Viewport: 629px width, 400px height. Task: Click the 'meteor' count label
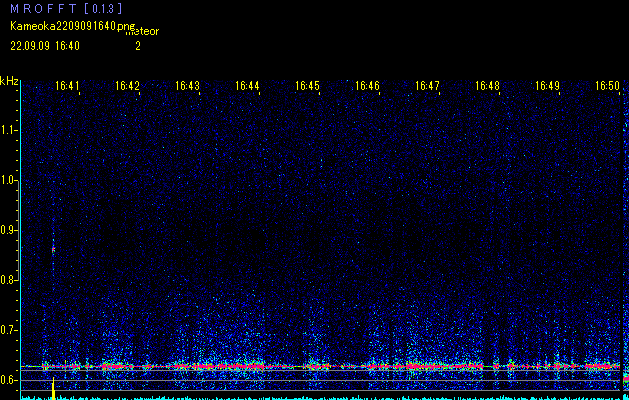[x=143, y=32]
